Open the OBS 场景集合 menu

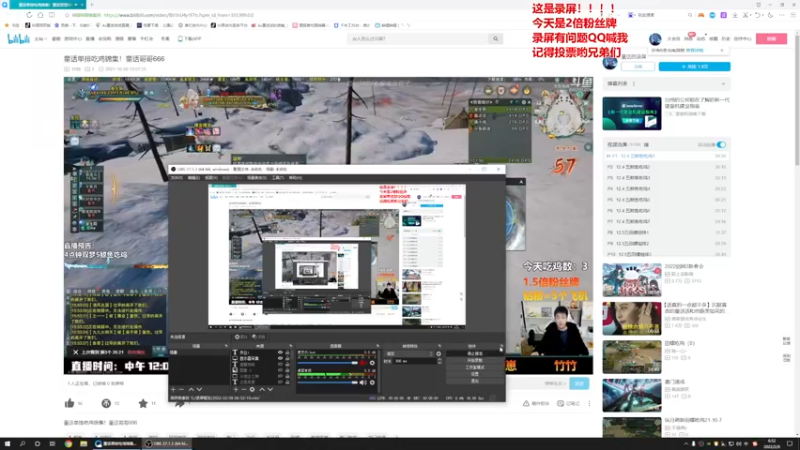click(257, 178)
